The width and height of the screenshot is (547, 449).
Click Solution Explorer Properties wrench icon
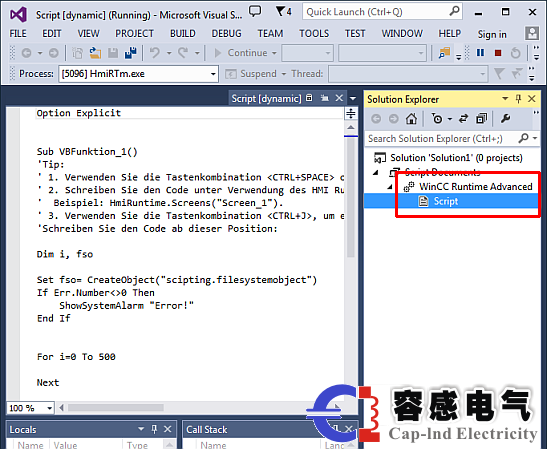(505, 119)
